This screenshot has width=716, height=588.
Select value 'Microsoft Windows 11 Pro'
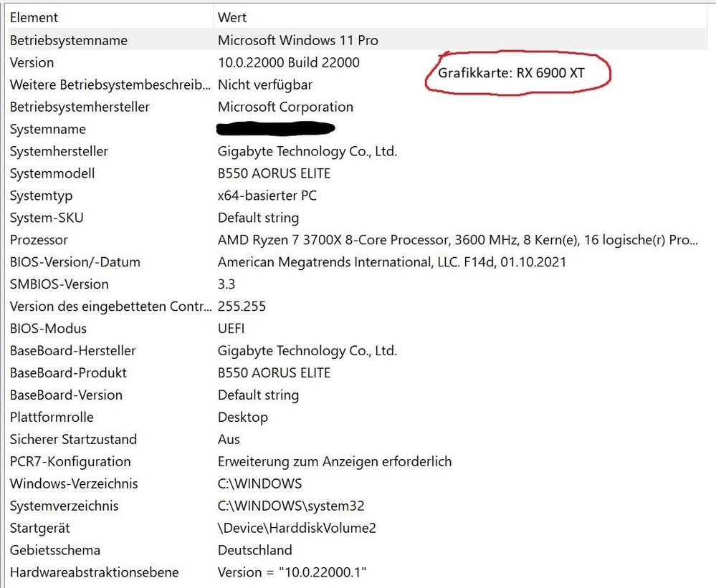click(x=297, y=40)
